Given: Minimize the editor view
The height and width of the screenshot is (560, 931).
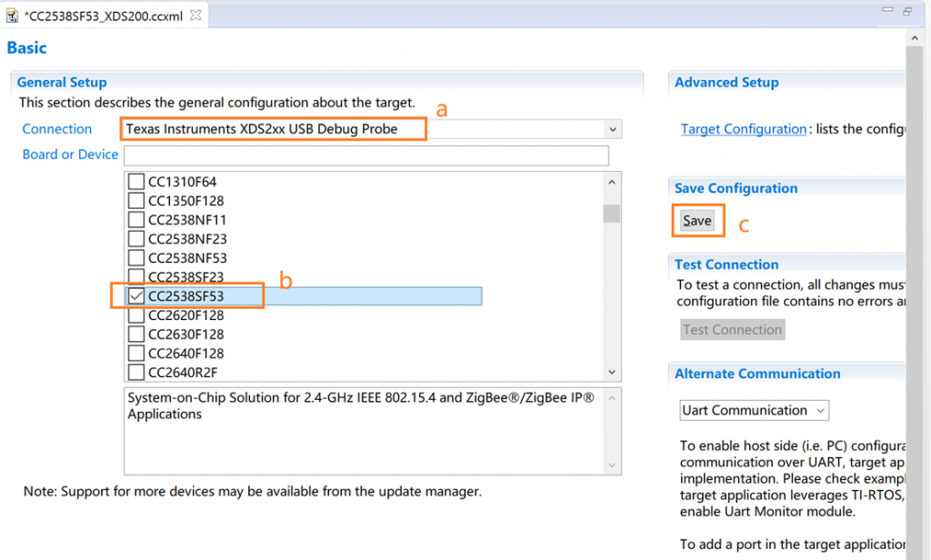Looking at the screenshot, I should (887, 10).
